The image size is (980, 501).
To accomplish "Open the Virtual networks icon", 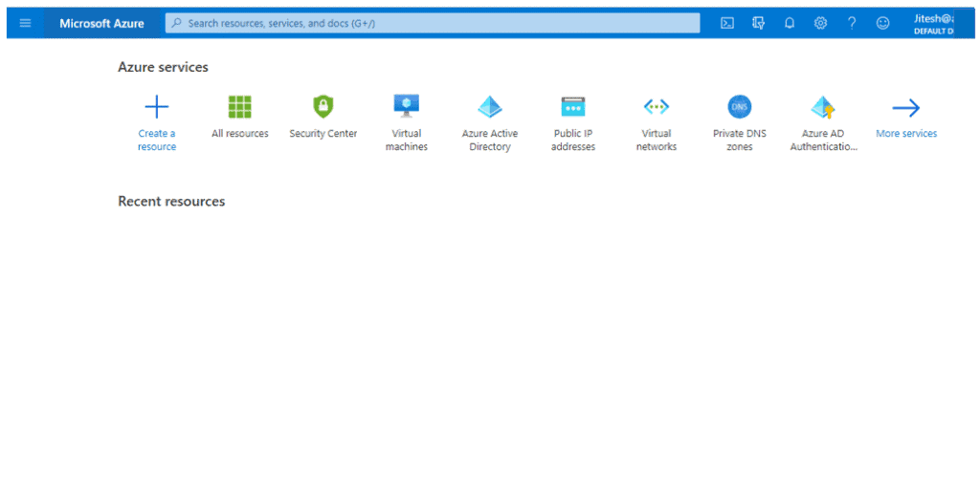I will click(657, 107).
